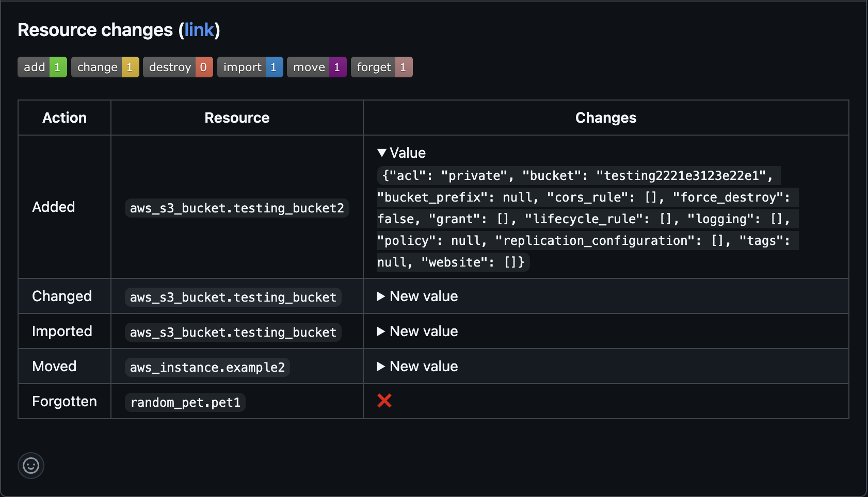The height and width of the screenshot is (497, 868).
Task: Select the aws_instance.example2 resource chip
Action: (x=207, y=367)
